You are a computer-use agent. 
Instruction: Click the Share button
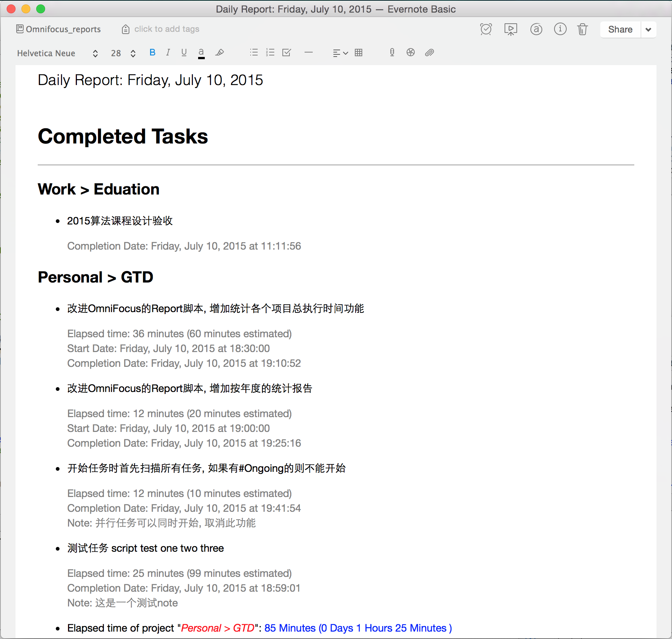620,30
